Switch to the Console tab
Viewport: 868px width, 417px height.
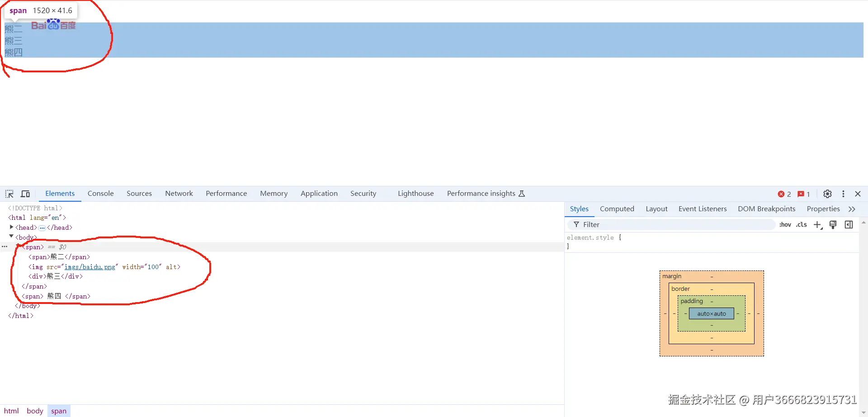(101, 194)
